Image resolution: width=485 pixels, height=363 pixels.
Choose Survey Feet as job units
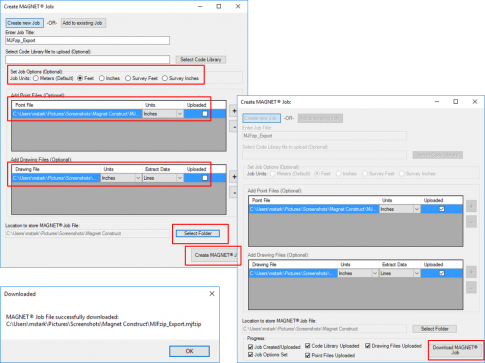128,78
